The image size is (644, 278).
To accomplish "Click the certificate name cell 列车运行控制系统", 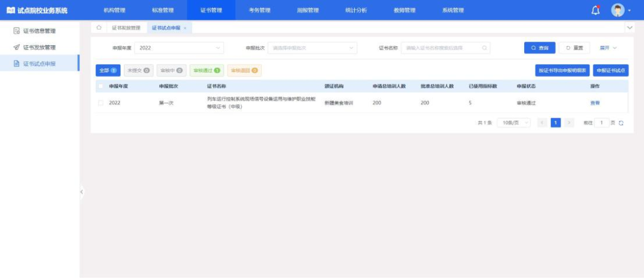I will tap(261, 103).
